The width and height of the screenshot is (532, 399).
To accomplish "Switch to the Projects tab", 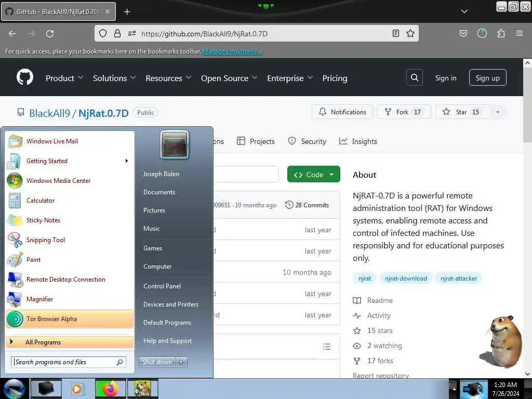I will pyautogui.click(x=256, y=141).
